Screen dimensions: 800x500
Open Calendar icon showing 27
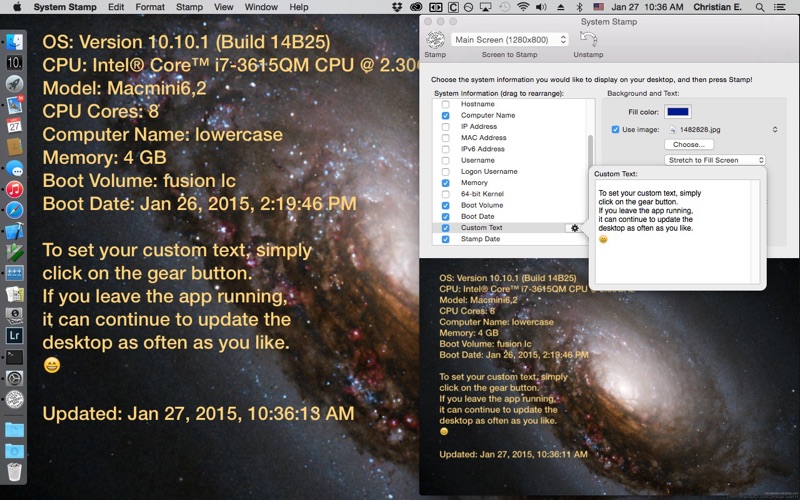(x=14, y=125)
